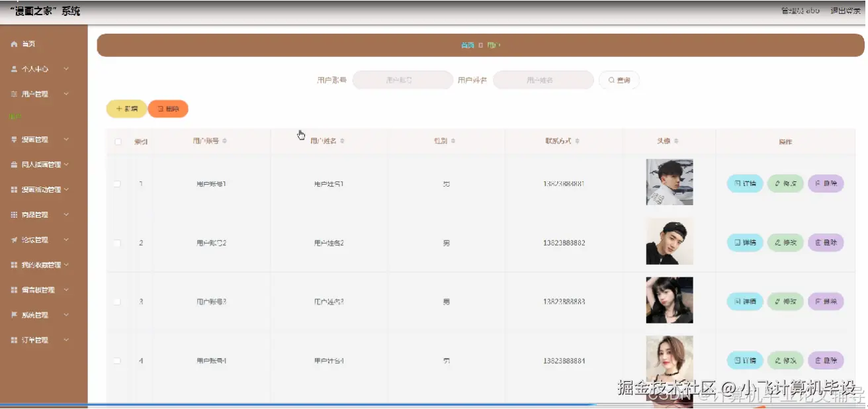Open the 漫画管理 sidebar menu
Screen dimensions: 868x409
coord(44,140)
